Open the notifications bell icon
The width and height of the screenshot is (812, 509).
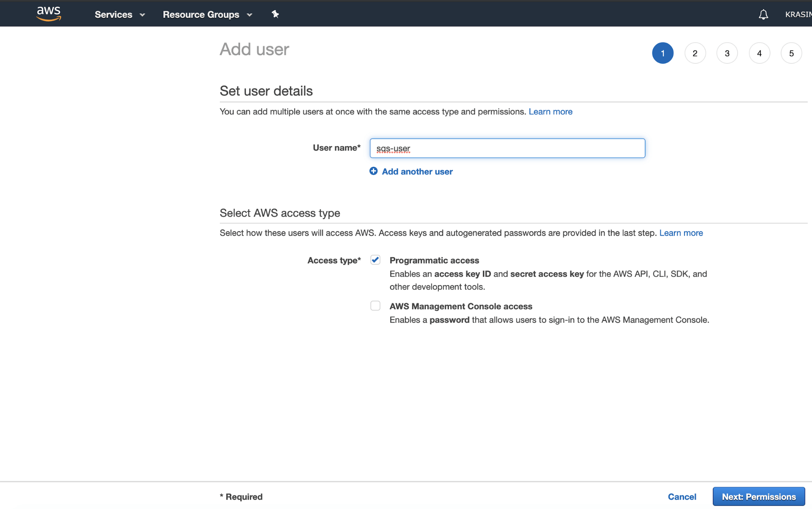point(763,15)
